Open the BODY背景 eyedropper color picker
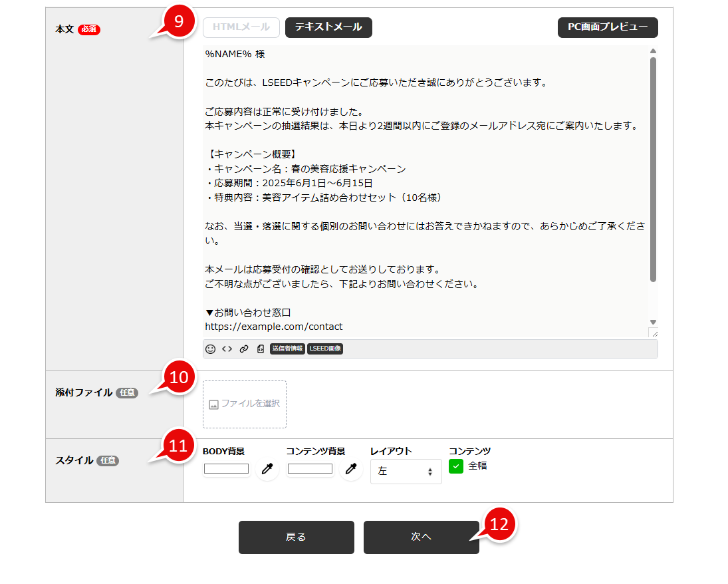Viewport: 728px width, 584px height. coord(267,468)
